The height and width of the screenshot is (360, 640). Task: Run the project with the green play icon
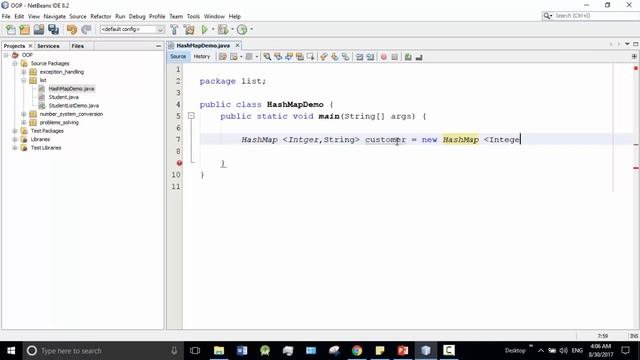click(204, 29)
